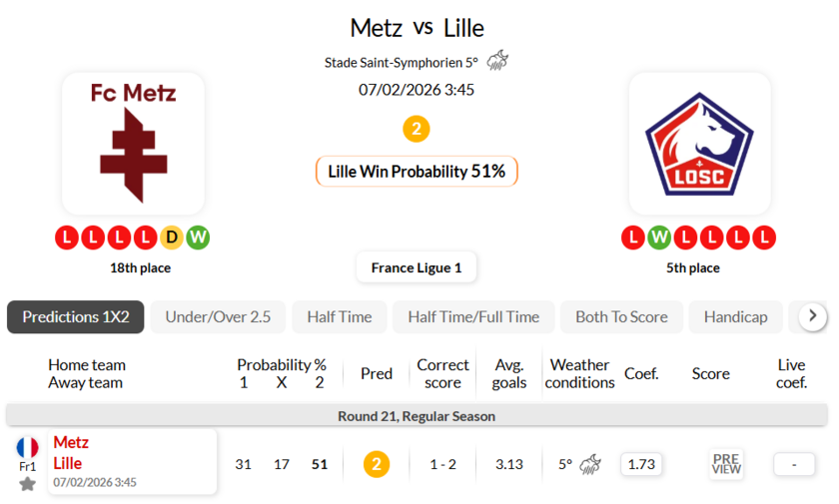This screenshot has height=504, width=839.
Task: Click the large orange 2 prediction circle at top
Action: point(417,129)
